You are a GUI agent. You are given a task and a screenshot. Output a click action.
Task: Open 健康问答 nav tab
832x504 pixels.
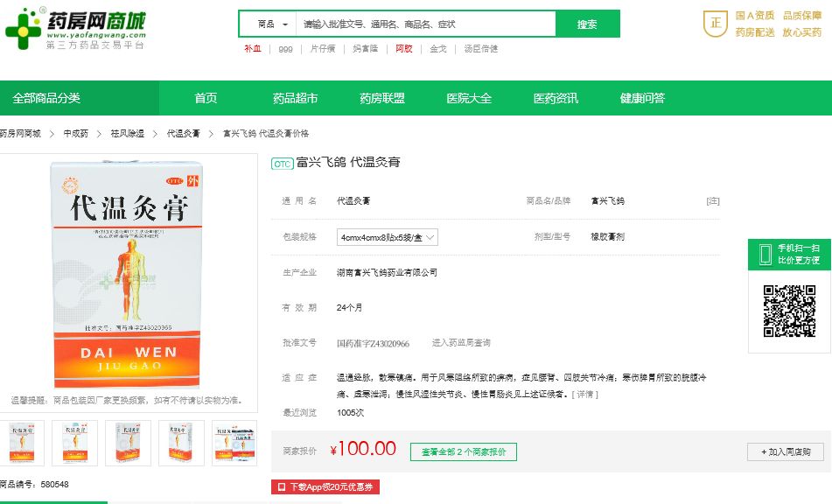642,98
